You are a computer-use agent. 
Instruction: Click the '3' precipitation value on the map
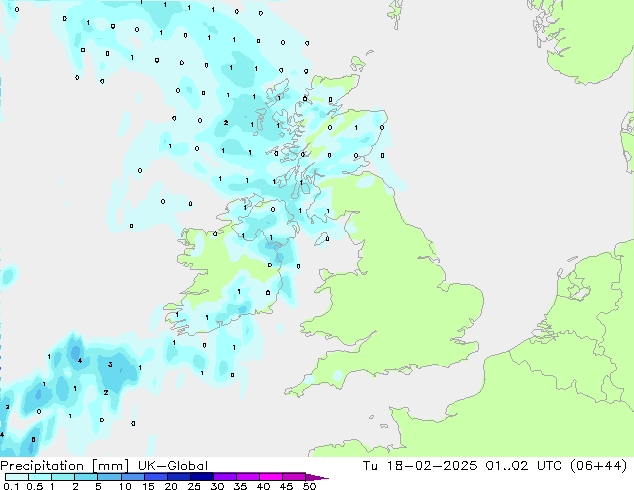[110, 365]
